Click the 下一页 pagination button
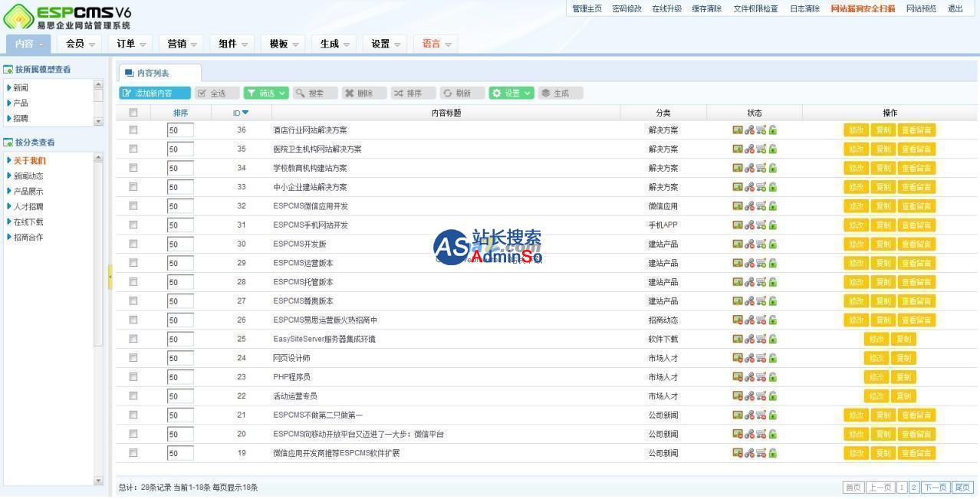 click(x=935, y=488)
